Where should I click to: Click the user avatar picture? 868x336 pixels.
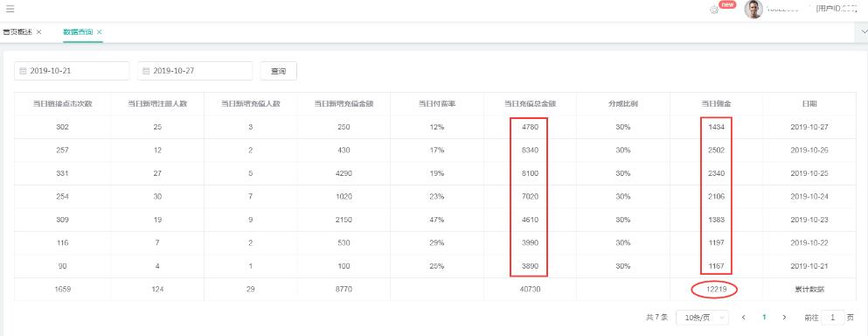point(753,9)
